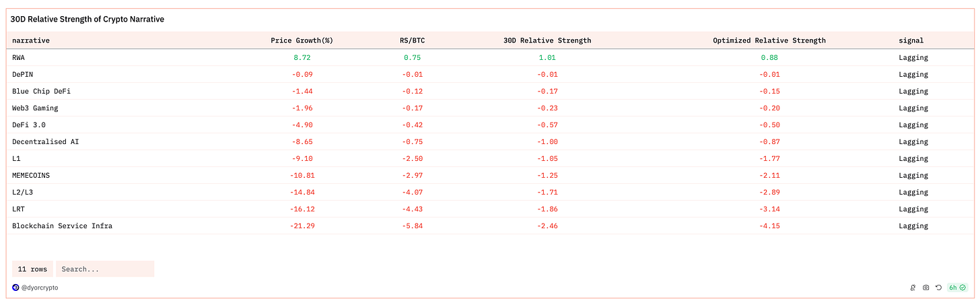This screenshot has width=980, height=305.
Task: Sort by RS/BTC column header
Action: (412, 40)
